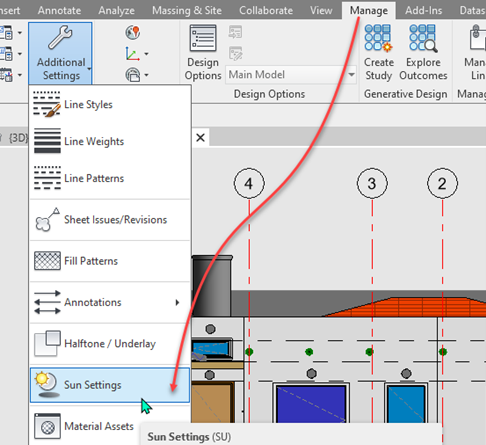Switch to the Annotate ribbon tab

[59, 10]
